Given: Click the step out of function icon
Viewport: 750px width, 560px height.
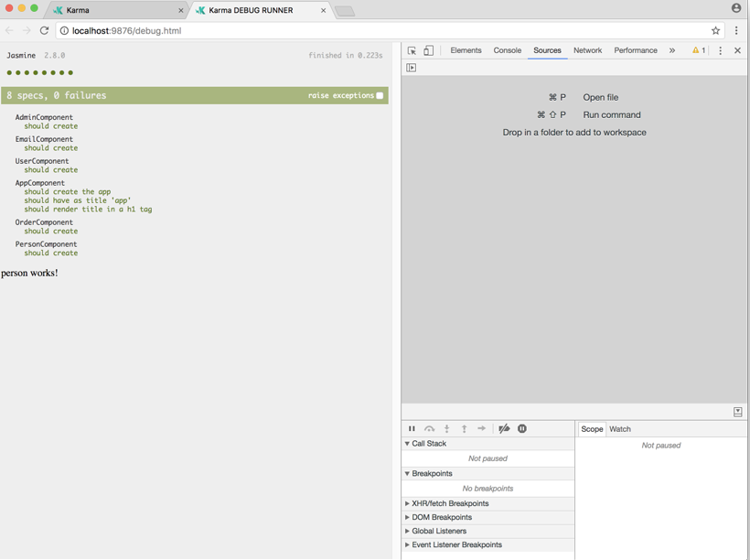Looking at the screenshot, I should tap(464, 428).
